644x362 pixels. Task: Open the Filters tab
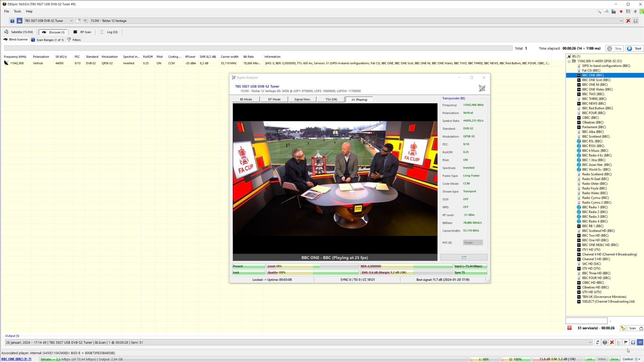pyautogui.click(x=74, y=40)
